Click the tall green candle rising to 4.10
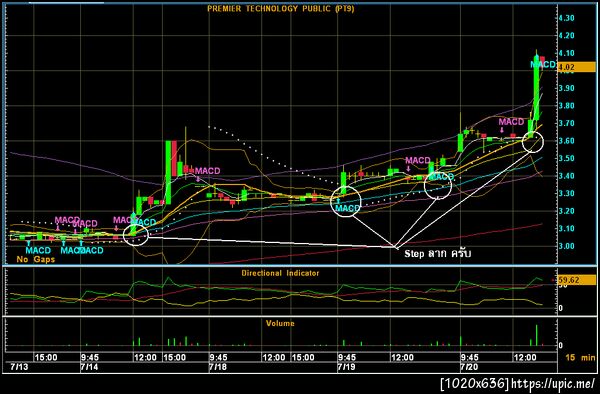Viewport: 600px width, 394px height. coord(536,88)
